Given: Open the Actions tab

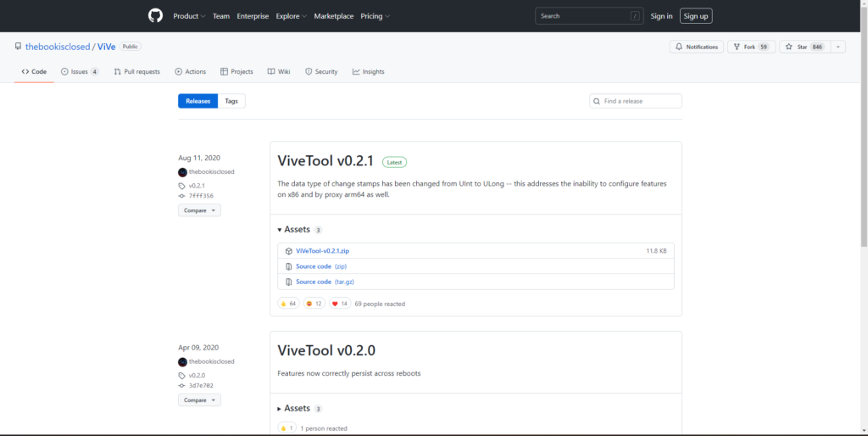Looking at the screenshot, I should point(191,71).
